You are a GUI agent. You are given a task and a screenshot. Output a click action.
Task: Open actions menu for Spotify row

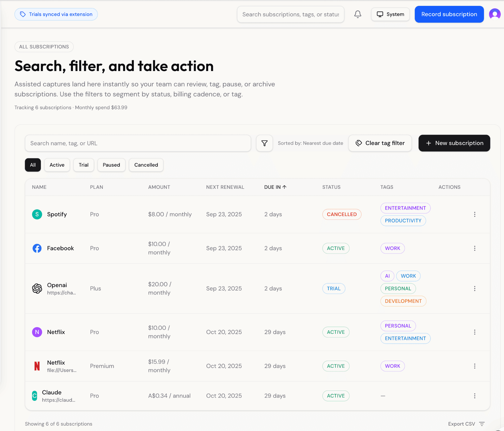click(x=475, y=214)
